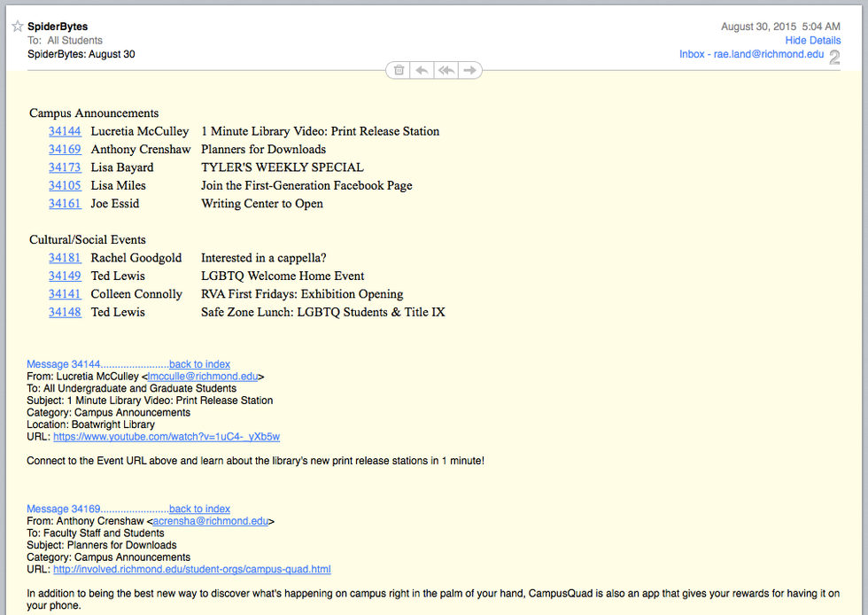Hide the message header details
The image size is (868, 615).
pyautogui.click(x=812, y=41)
